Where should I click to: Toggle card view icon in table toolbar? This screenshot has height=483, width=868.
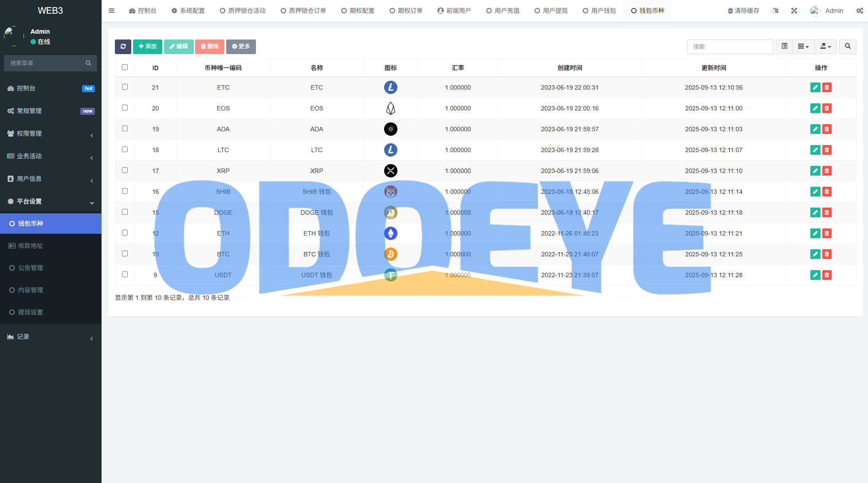pyautogui.click(x=784, y=47)
